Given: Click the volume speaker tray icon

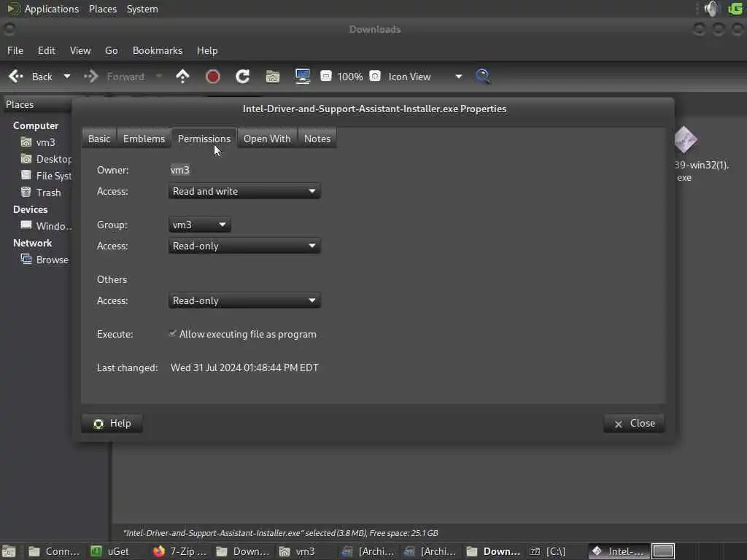Looking at the screenshot, I should [x=711, y=9].
